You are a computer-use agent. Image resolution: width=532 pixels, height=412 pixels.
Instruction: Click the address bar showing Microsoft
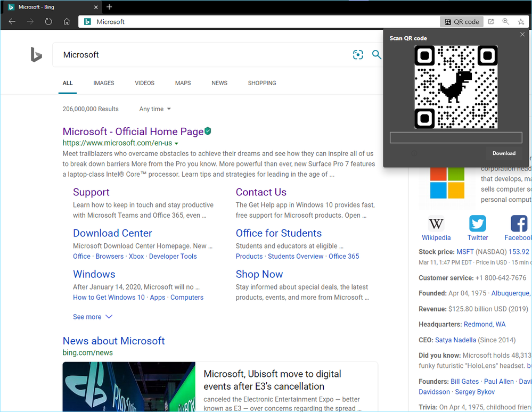click(x=258, y=22)
